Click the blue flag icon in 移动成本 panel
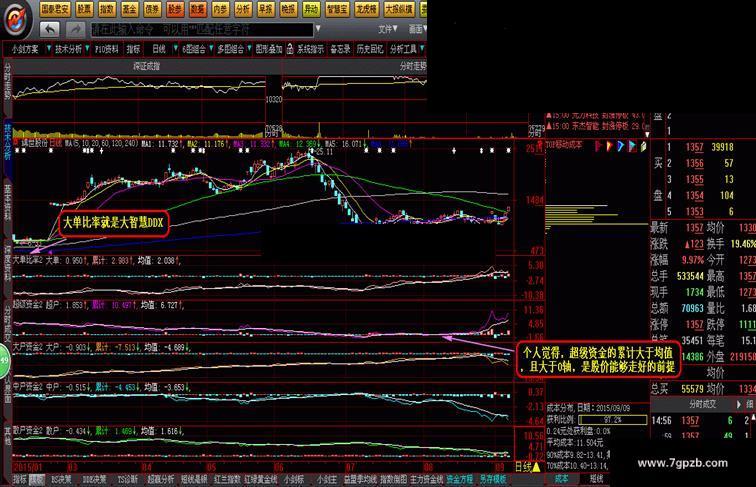Image resolution: width=756 pixels, height=487 pixels. click(x=621, y=146)
